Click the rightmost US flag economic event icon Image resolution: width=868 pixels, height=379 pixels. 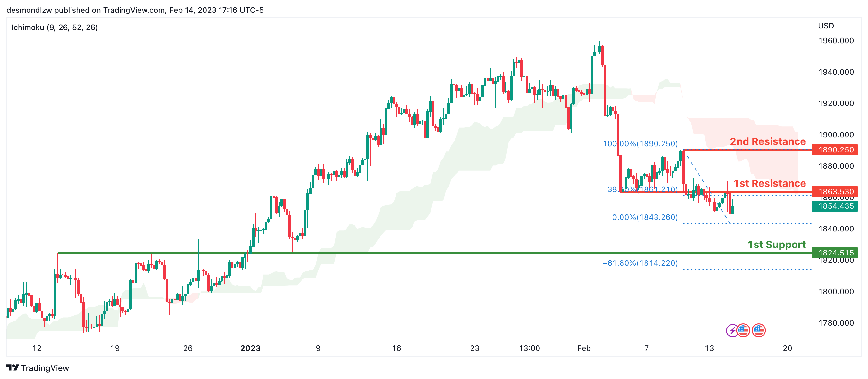tap(758, 330)
